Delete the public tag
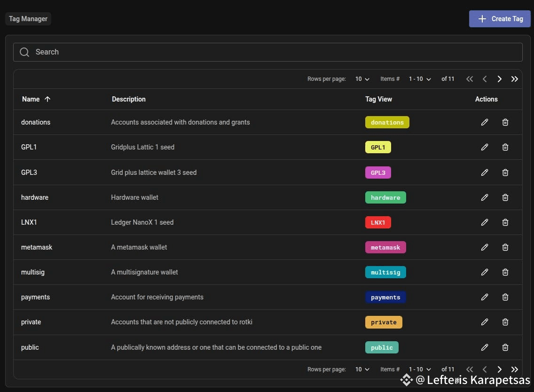Viewport: 534px width, 392px height. 505,347
